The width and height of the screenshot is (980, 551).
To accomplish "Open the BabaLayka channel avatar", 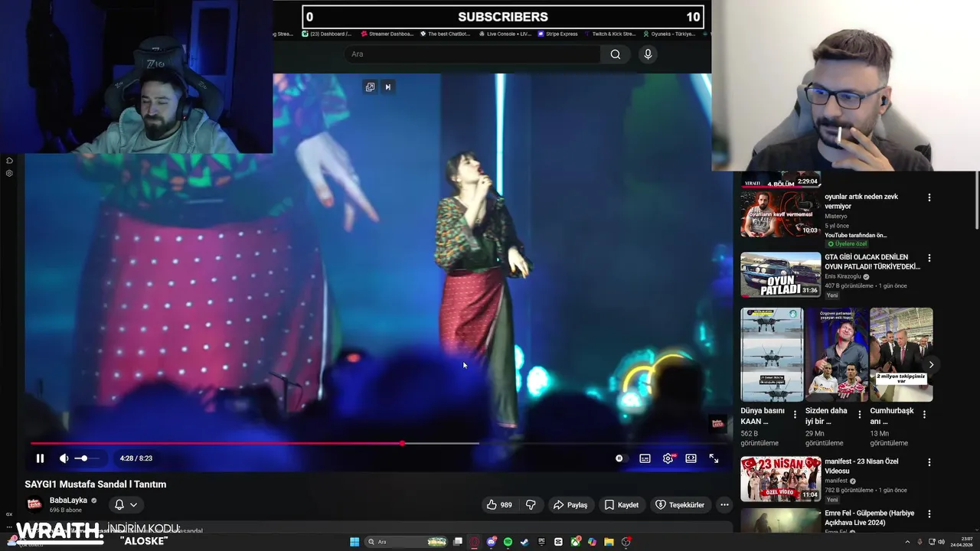I will (x=34, y=504).
